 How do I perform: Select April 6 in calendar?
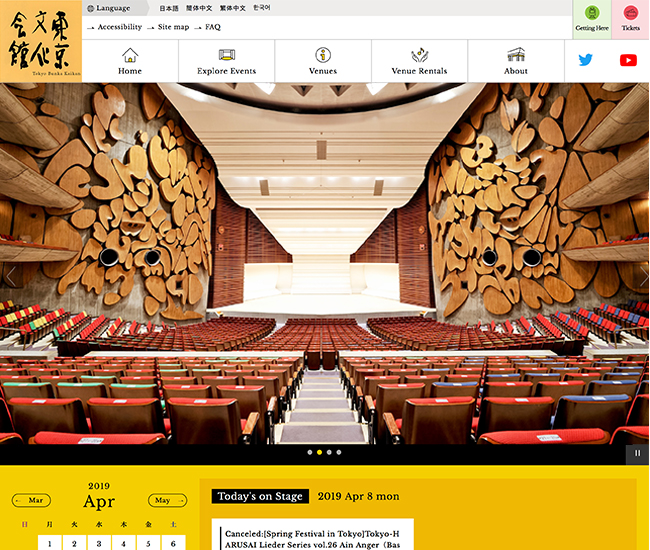(173, 543)
